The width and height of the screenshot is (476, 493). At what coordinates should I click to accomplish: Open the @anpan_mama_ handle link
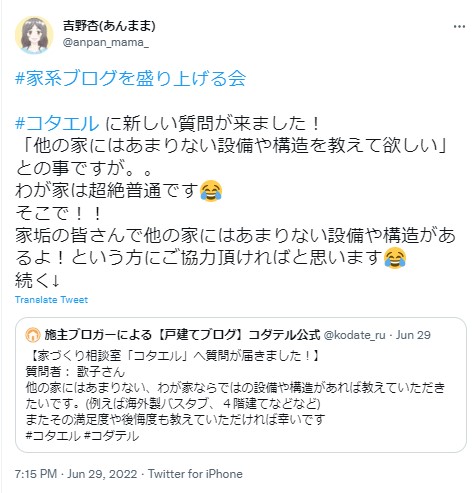point(106,43)
